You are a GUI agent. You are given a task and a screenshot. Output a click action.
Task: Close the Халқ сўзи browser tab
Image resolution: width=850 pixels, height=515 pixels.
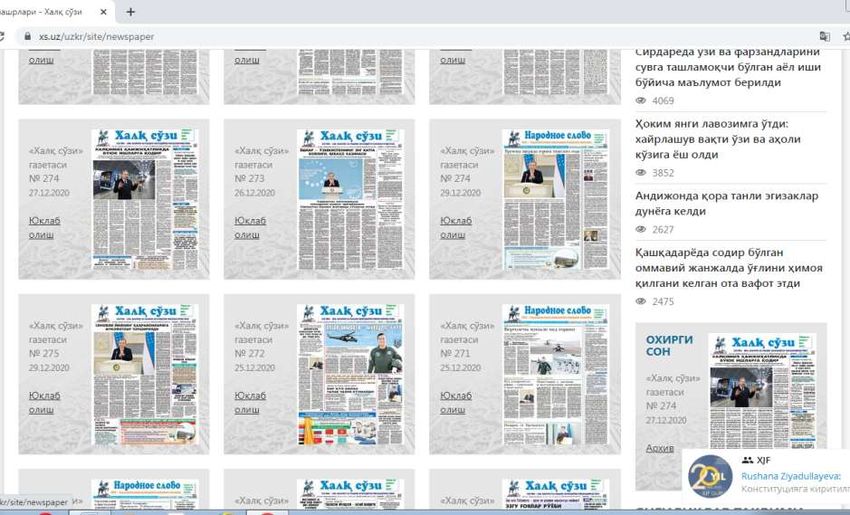click(104, 11)
